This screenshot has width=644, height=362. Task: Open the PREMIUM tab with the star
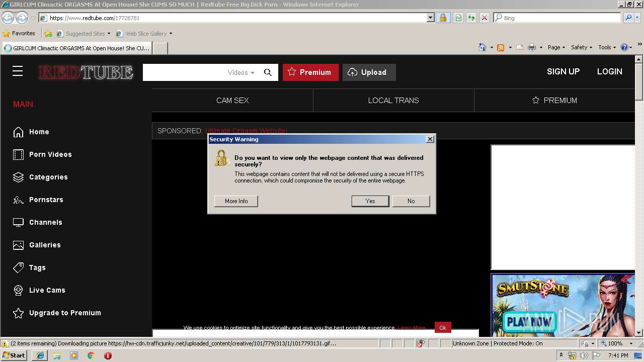pyautogui.click(x=554, y=101)
